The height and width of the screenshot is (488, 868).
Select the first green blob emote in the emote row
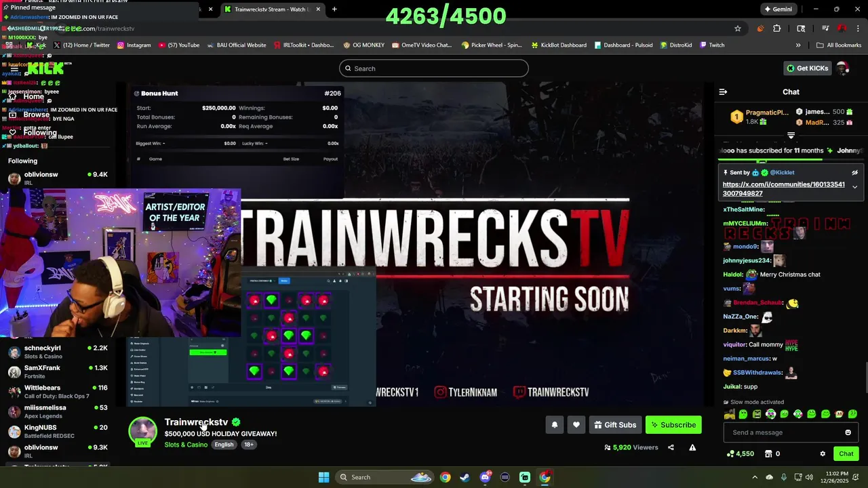743,414
